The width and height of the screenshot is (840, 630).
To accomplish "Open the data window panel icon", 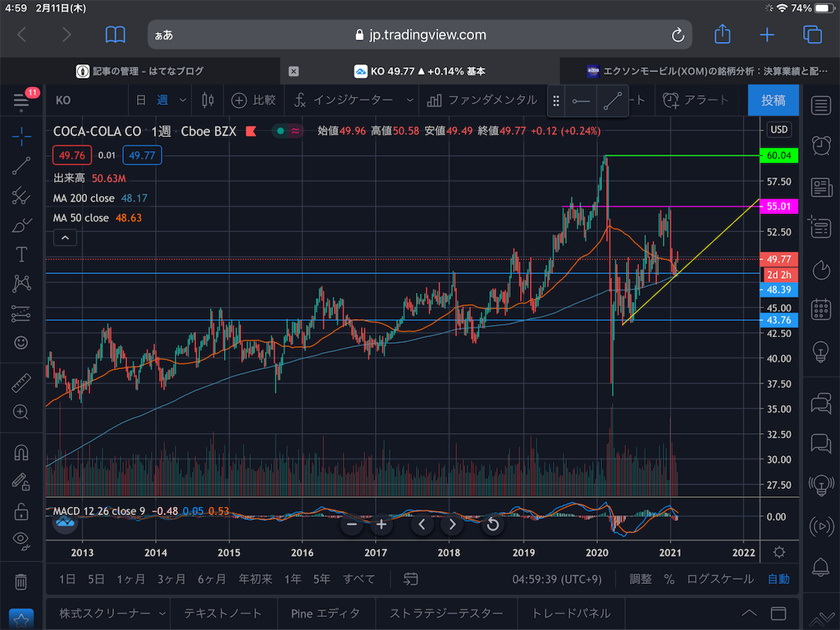I will coord(820,227).
